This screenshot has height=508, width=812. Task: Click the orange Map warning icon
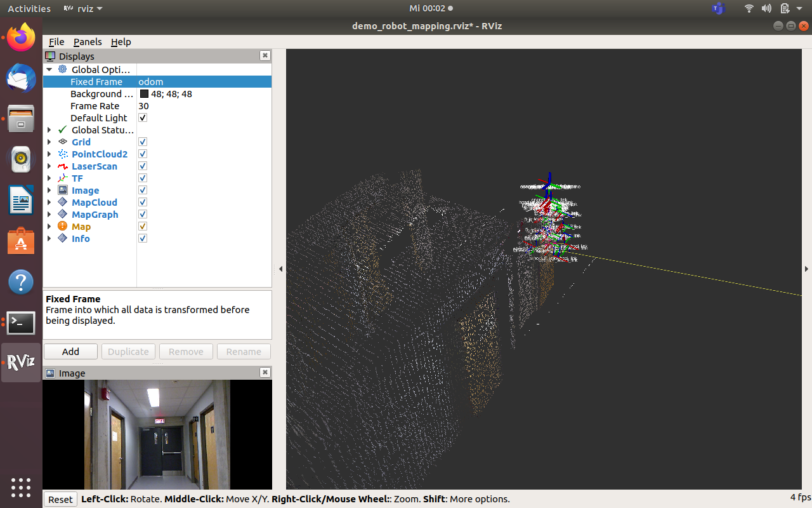point(62,227)
